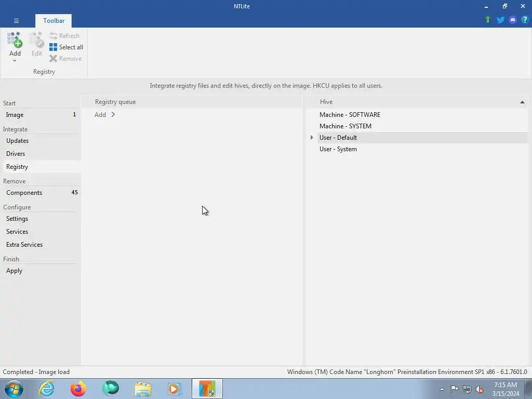This screenshot has width=532, height=399.
Task: Click the NTLite taskbar button
Action: [207, 389]
